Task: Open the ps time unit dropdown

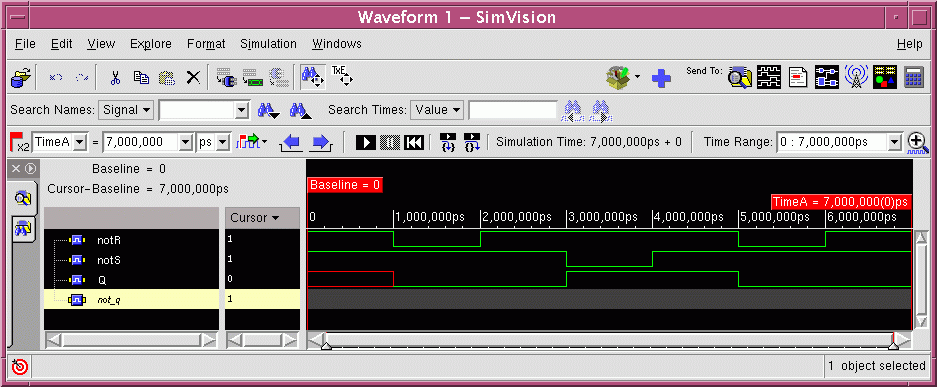Action: coord(214,142)
